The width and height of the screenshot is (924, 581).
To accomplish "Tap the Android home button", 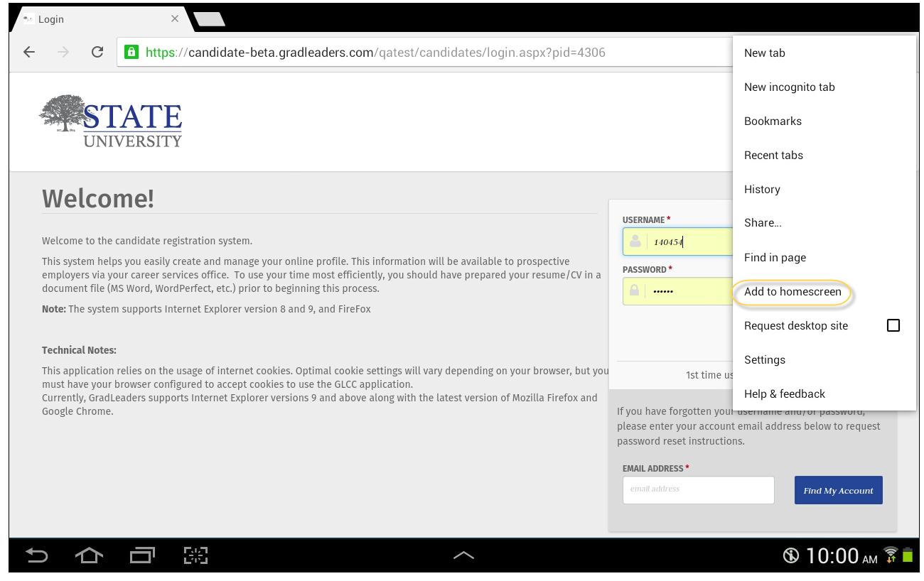I will pos(89,555).
